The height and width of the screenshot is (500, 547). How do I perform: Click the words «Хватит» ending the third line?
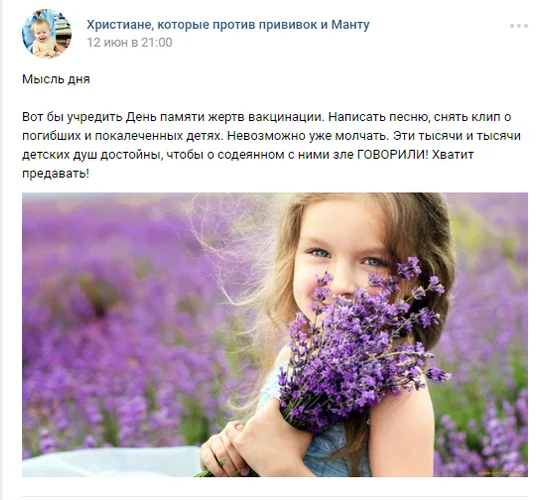tap(453, 154)
